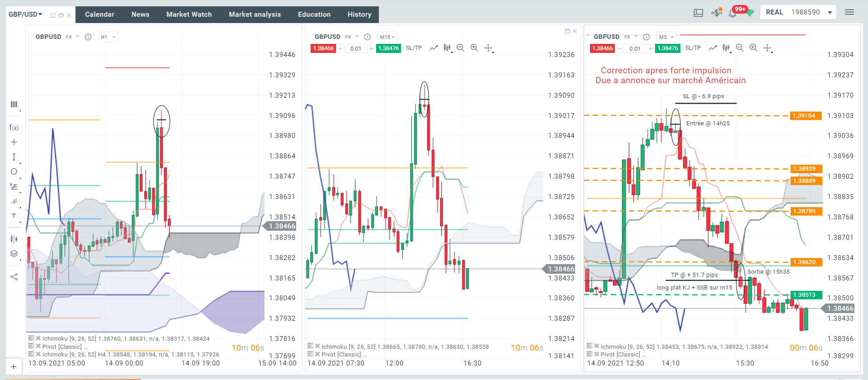
Task: Open the Market Watch tab
Action: (189, 14)
